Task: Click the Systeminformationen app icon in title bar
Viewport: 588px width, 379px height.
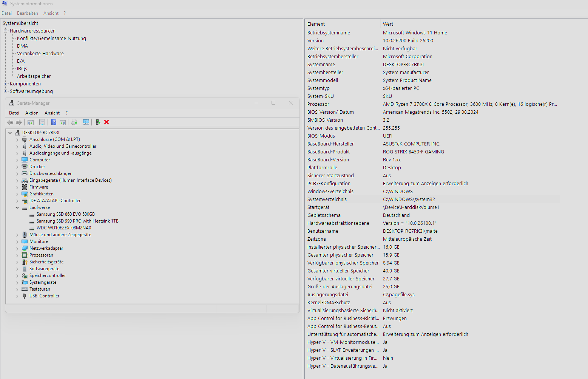Action: 5,3
